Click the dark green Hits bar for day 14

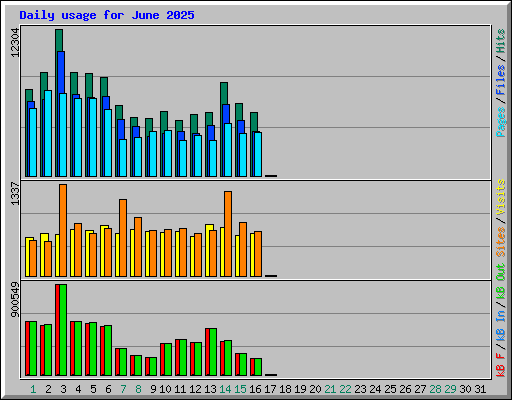pyautogui.click(x=224, y=93)
